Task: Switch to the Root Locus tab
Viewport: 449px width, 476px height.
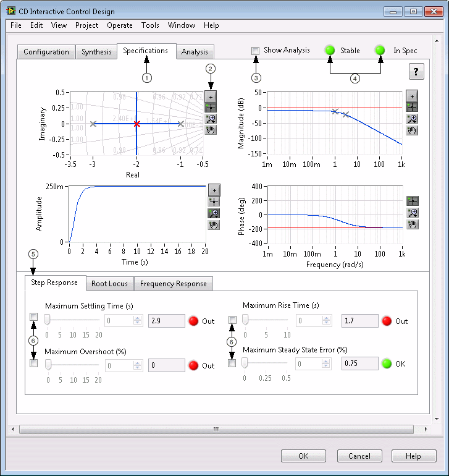Action: point(109,284)
